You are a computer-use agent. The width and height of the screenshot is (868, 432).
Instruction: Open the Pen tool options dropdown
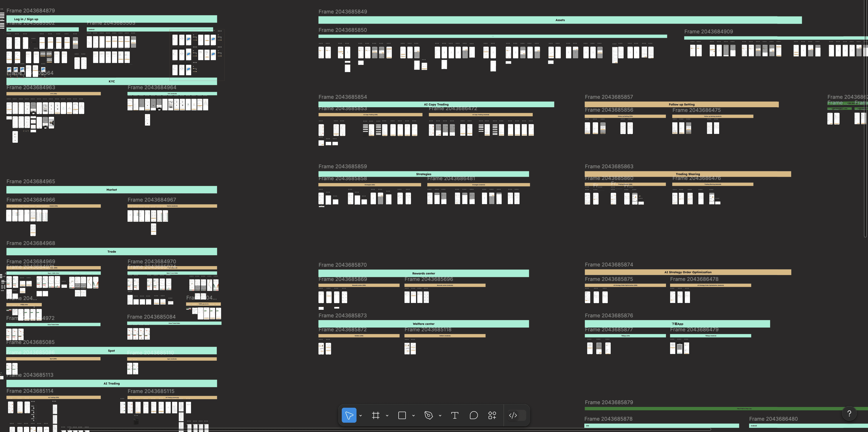click(440, 415)
